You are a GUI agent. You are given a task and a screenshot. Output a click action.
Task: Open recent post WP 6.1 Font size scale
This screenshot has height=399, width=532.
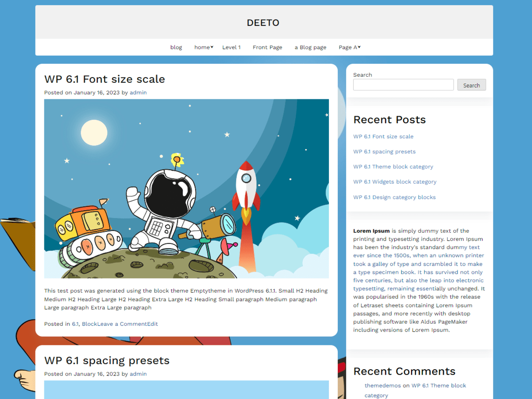click(x=383, y=137)
